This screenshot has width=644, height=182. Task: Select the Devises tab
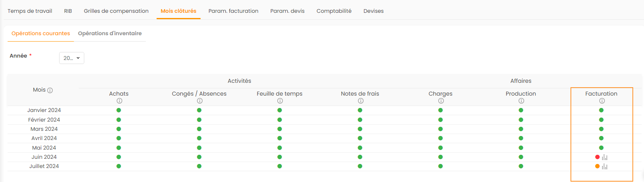tap(374, 11)
